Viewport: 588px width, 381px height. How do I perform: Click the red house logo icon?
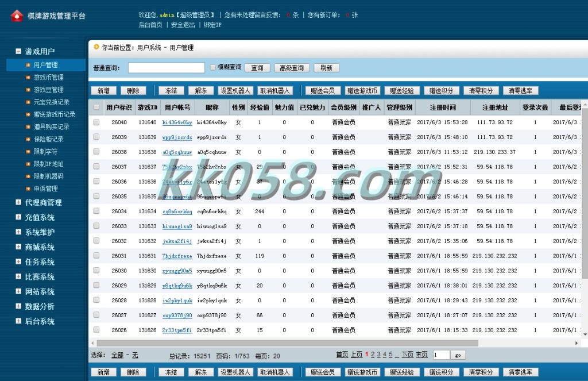click(17, 16)
